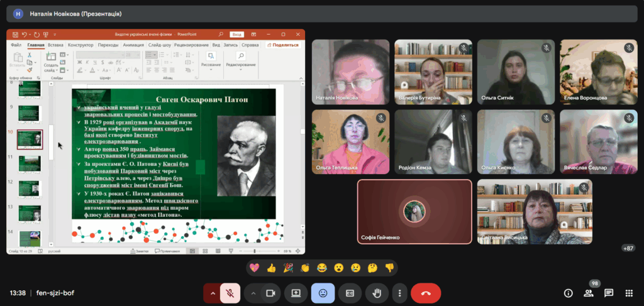Unmute the microphone in the call bar
The width and height of the screenshot is (644, 306).
coord(231,293)
